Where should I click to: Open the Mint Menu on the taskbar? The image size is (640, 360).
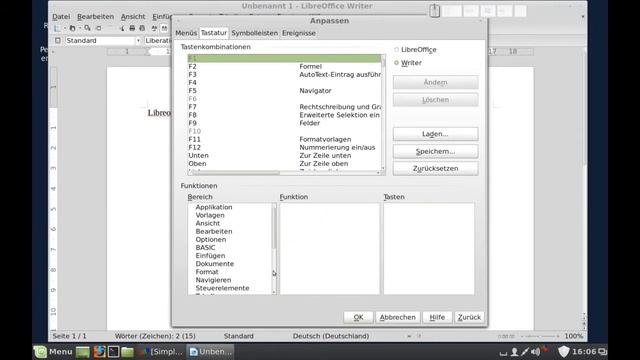click(x=53, y=351)
